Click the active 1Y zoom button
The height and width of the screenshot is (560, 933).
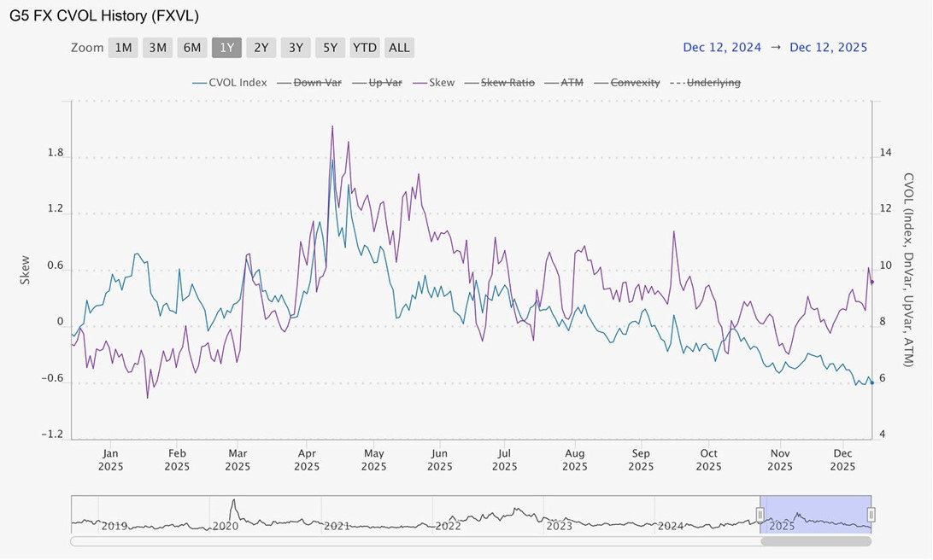coord(226,48)
